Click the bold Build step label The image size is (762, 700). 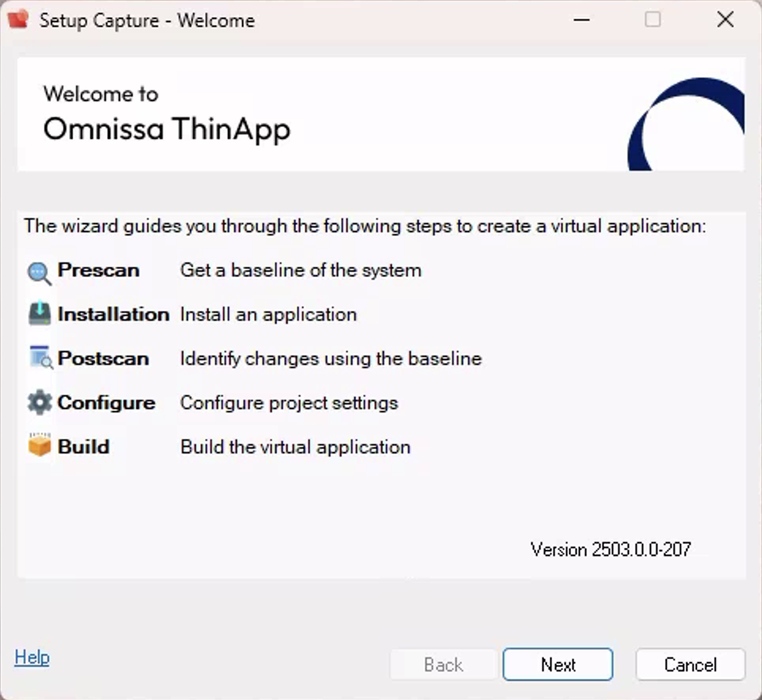(x=83, y=446)
